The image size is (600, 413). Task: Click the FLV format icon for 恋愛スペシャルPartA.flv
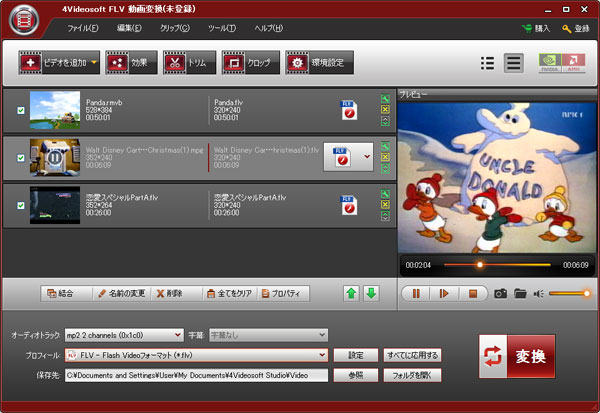pyautogui.click(x=349, y=205)
